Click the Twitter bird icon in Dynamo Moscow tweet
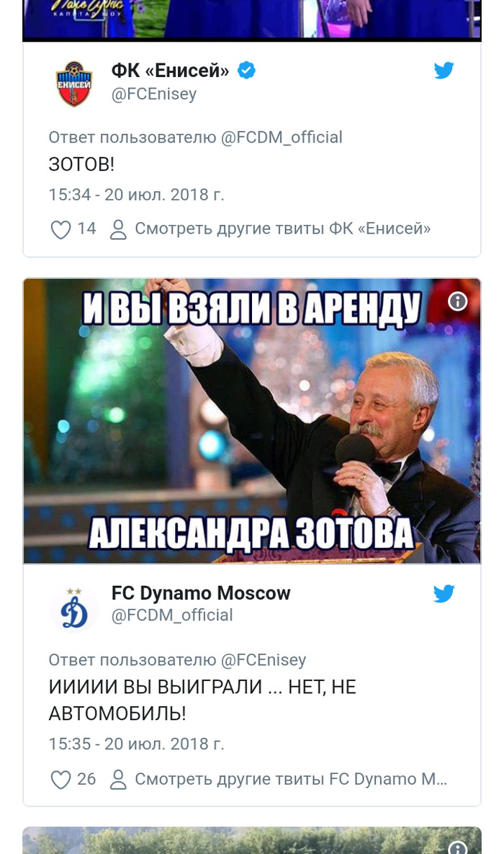 point(444,593)
